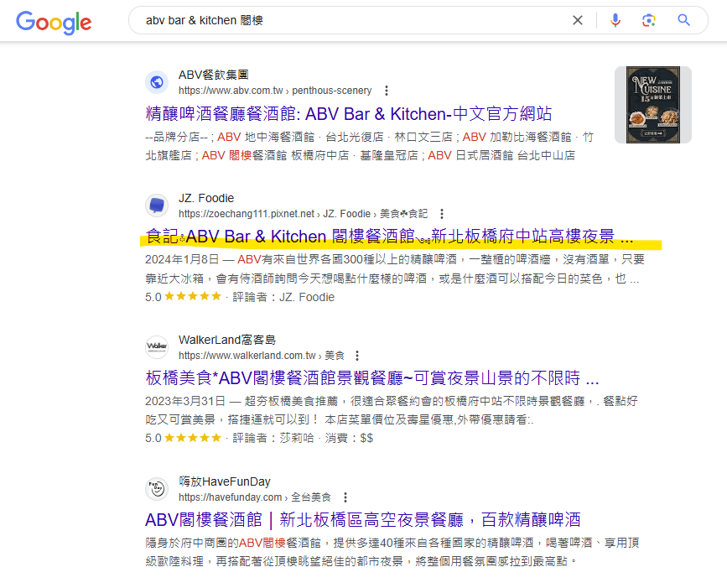The image size is (727, 588).
Task: Open more options for ABV餐飲集團 result
Action: [387, 91]
